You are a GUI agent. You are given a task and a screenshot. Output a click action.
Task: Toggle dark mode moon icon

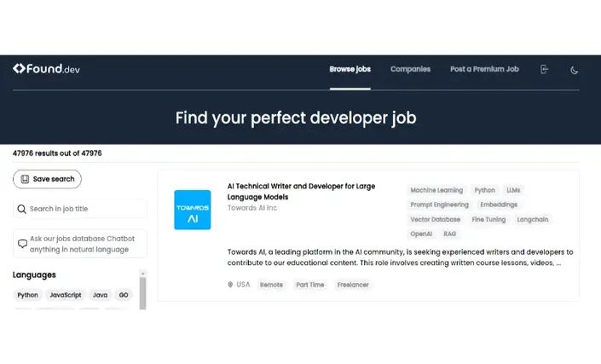pyautogui.click(x=574, y=70)
